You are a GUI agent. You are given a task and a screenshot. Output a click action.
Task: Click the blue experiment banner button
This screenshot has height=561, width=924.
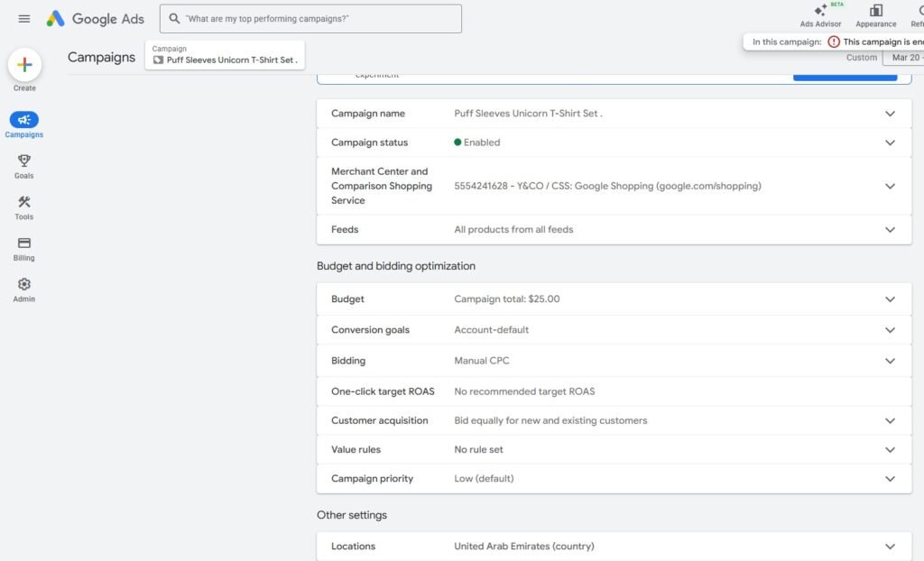(845, 77)
